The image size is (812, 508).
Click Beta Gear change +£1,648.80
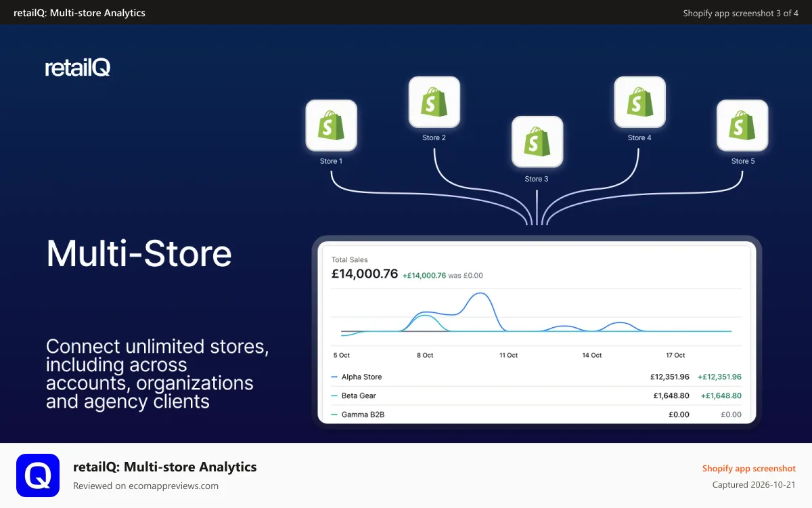click(721, 396)
